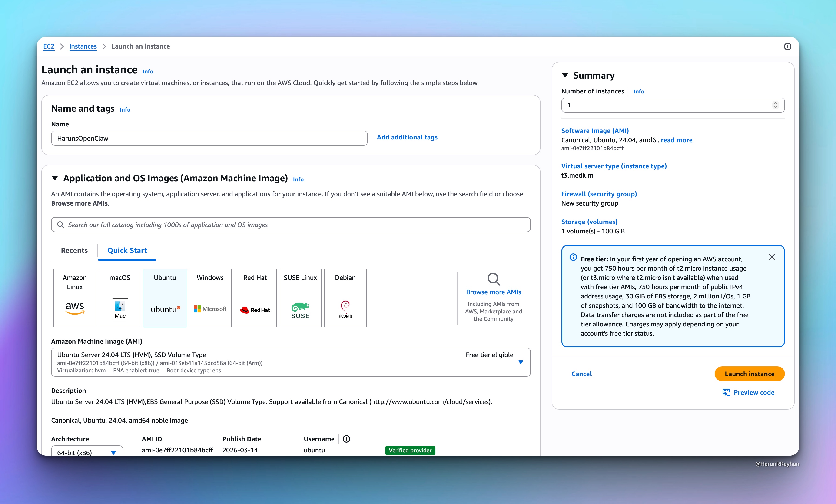
Task: Open Preview code link
Action: 754,392
